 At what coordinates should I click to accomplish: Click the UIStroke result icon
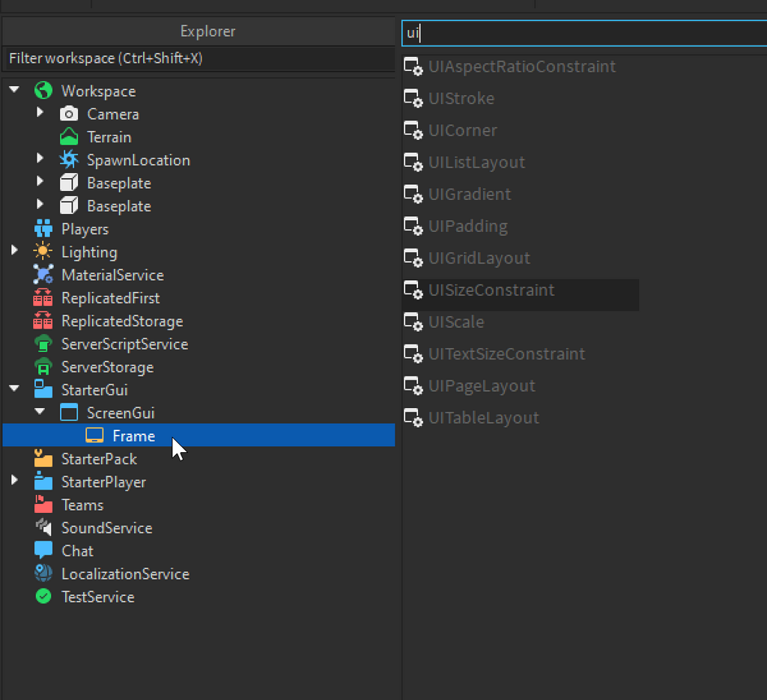pyautogui.click(x=413, y=99)
